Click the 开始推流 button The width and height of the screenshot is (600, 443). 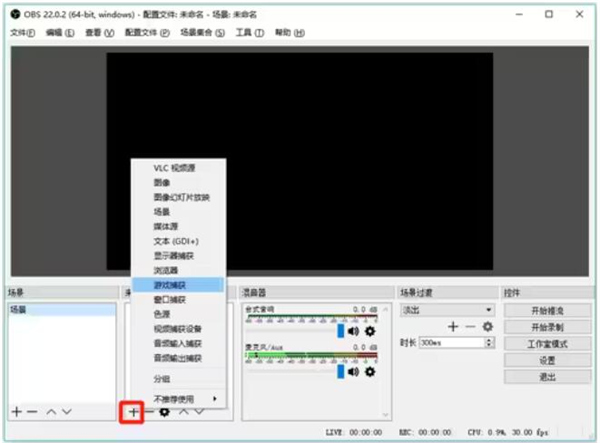click(547, 311)
